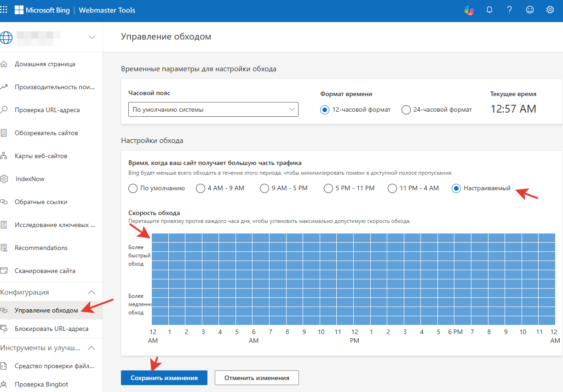Choose the По умолчанию traffic radio option

pyautogui.click(x=133, y=188)
